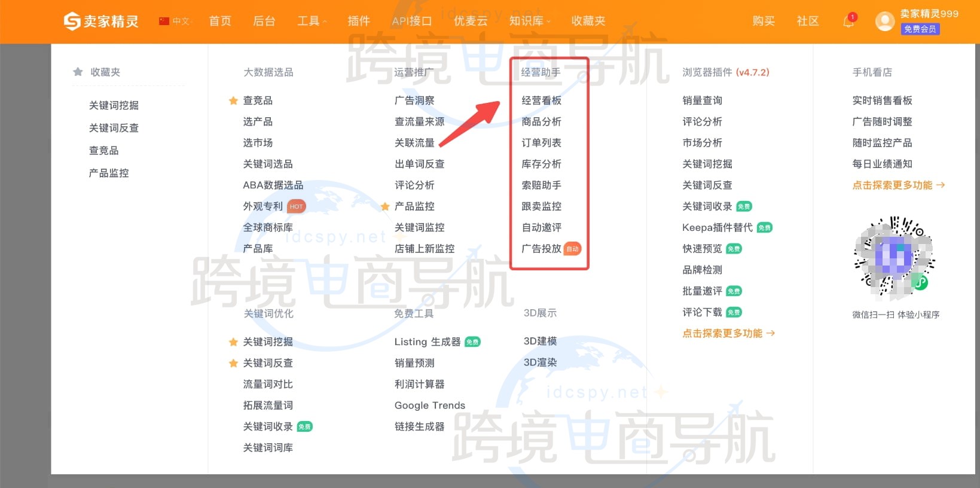
Task: Open 销量查询 under 浏览器插件
Action: coord(703,100)
